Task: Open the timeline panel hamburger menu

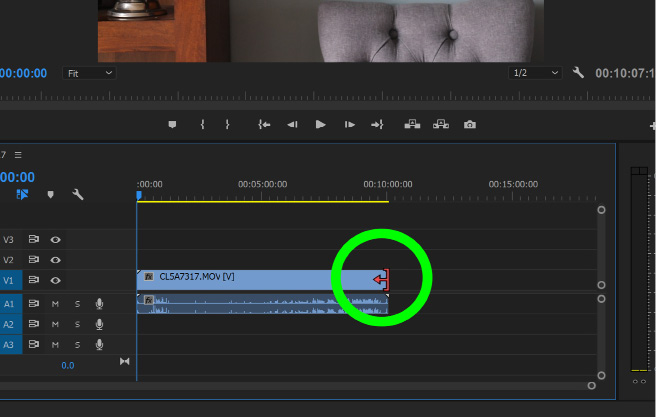Action: [x=18, y=155]
